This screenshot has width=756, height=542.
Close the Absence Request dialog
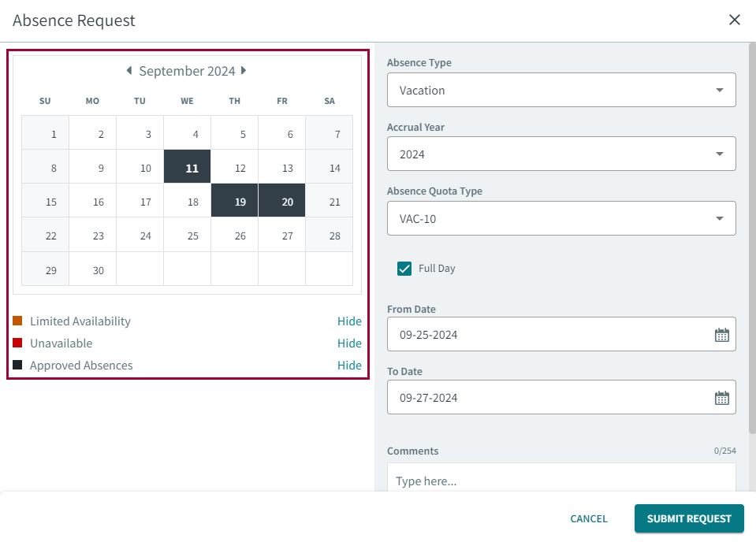tap(735, 20)
